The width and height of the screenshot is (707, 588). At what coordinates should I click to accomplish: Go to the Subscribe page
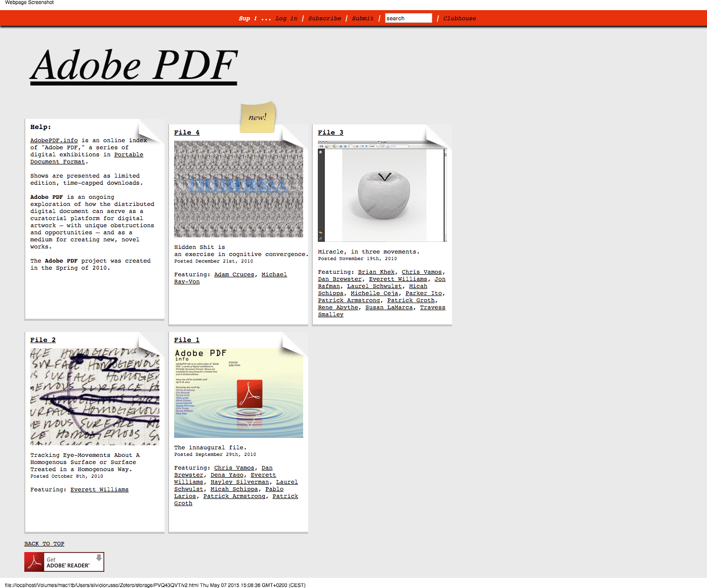(x=324, y=18)
